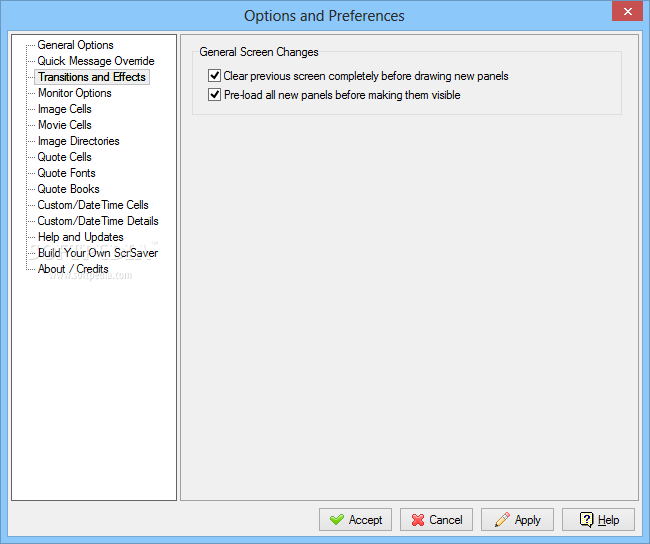The image size is (650, 544).
Task: Uncheck Clear previous screen completely checkbox
Action: pos(214,76)
